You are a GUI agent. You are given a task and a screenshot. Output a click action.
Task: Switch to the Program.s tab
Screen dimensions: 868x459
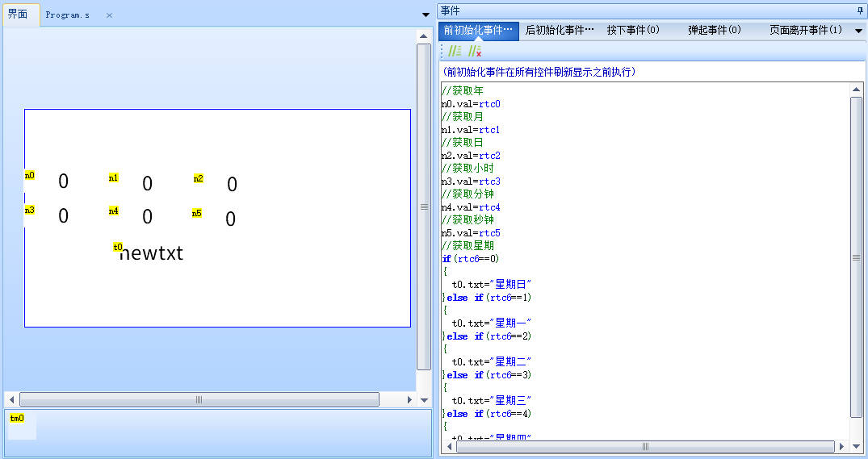pos(68,15)
